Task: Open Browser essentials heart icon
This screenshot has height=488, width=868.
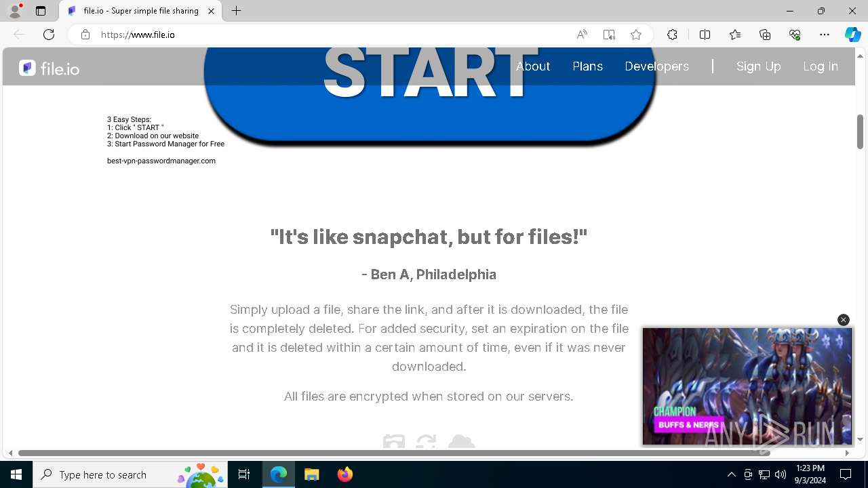Action: coord(795,35)
